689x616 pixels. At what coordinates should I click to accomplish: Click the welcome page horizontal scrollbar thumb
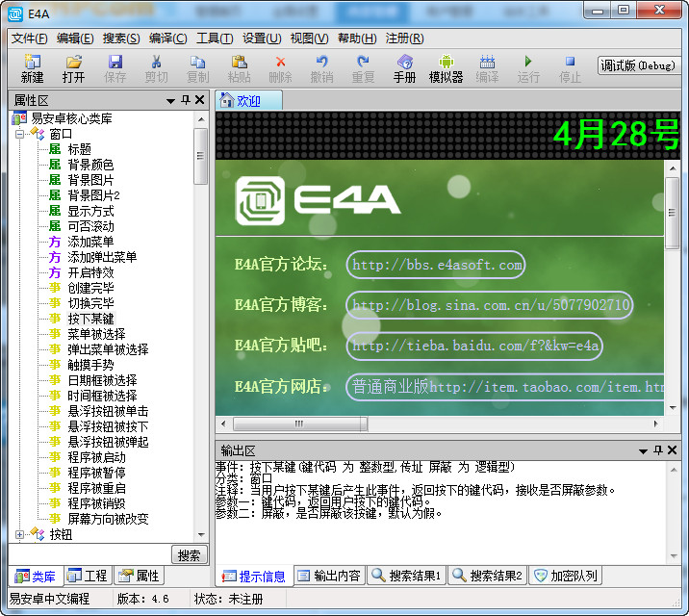(x=299, y=424)
